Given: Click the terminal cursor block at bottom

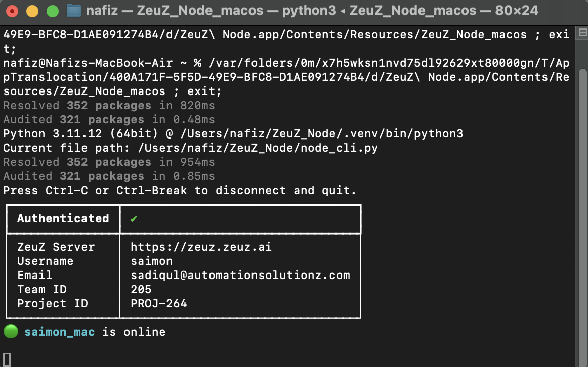Looking at the screenshot, I should [x=7, y=360].
